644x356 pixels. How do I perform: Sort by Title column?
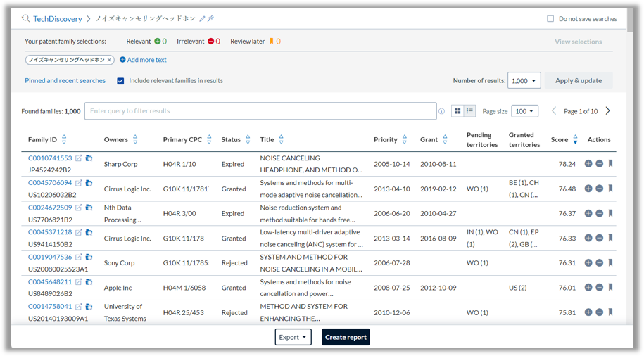(281, 139)
